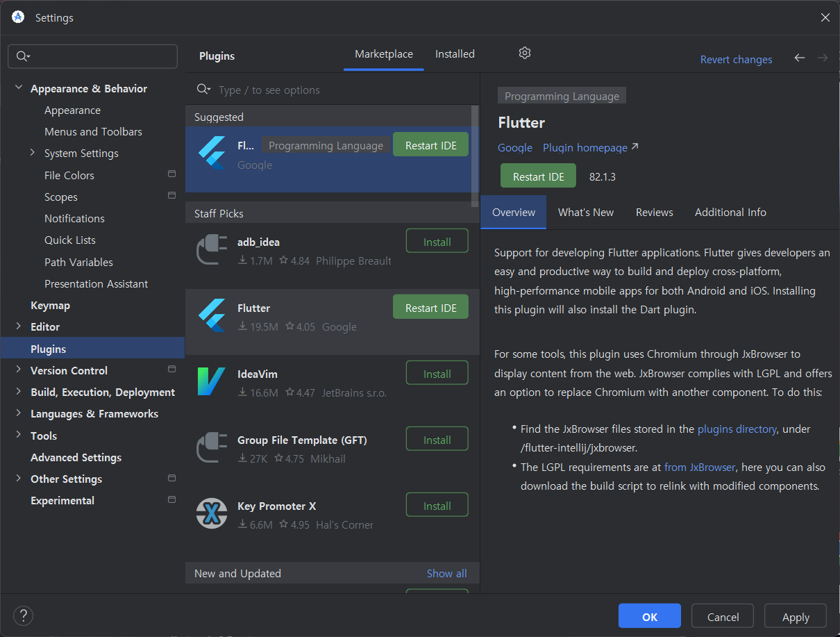The image size is (840, 637).
Task: Switch to the Installed tab
Action: click(455, 54)
